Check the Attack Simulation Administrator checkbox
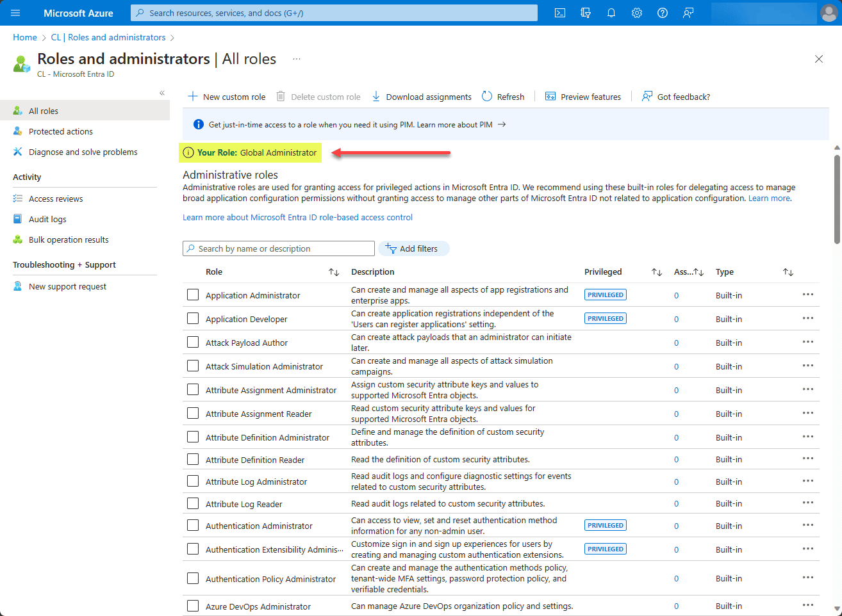This screenshot has width=842, height=616. coord(193,366)
